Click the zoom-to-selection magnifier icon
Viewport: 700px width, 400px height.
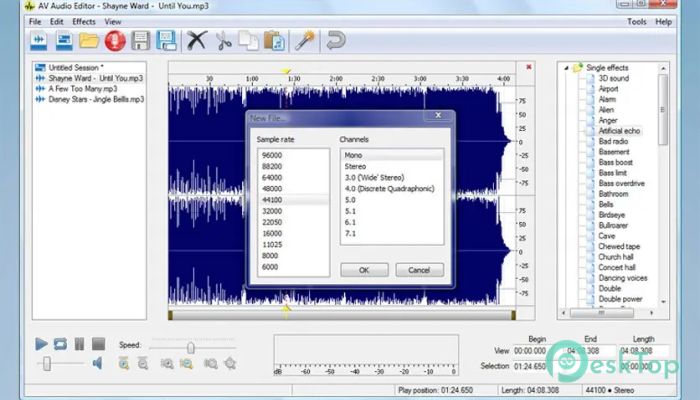tap(211, 363)
